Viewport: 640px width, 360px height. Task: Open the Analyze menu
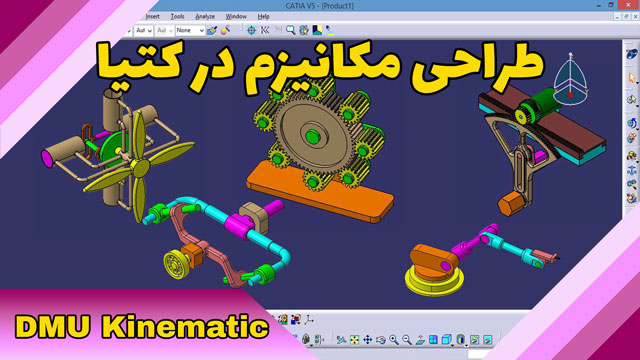point(205,16)
